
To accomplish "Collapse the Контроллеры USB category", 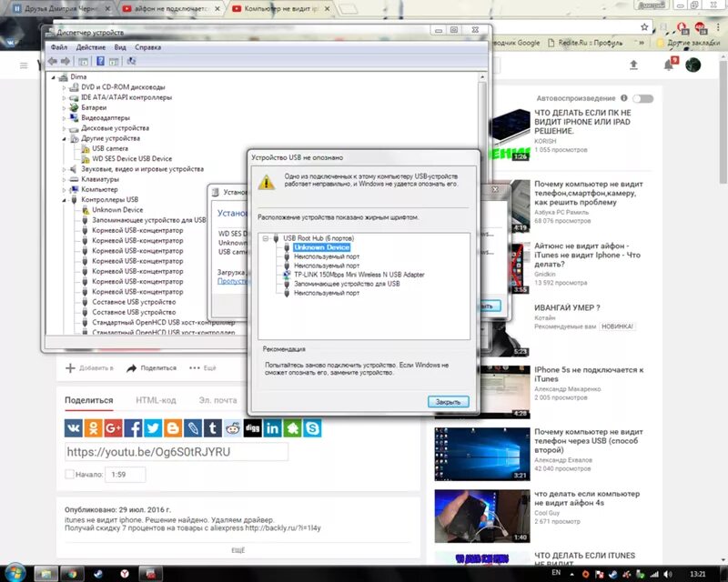I will pyautogui.click(x=64, y=199).
